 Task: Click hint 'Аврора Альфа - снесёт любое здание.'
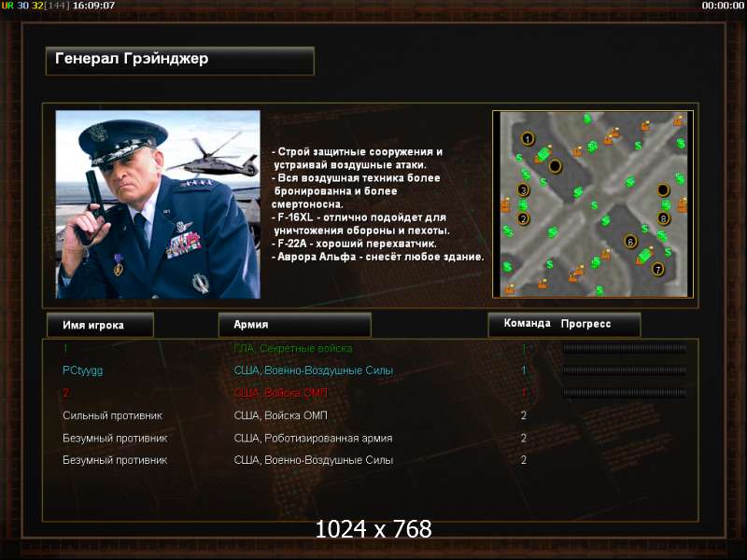click(x=378, y=257)
